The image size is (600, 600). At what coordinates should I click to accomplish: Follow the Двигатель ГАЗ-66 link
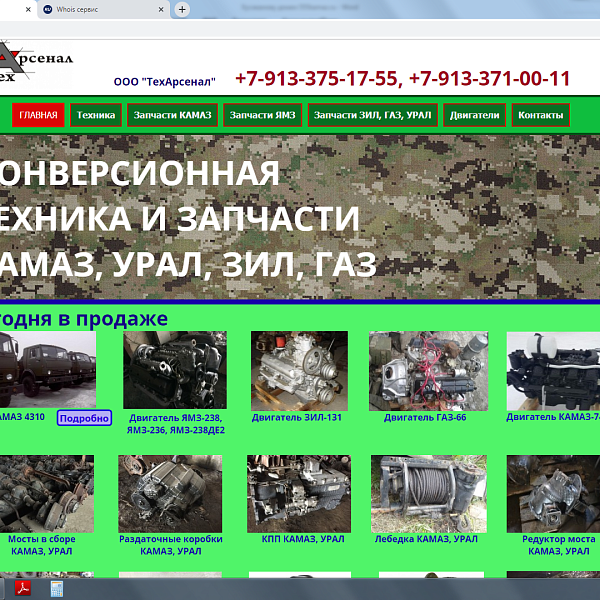click(425, 417)
